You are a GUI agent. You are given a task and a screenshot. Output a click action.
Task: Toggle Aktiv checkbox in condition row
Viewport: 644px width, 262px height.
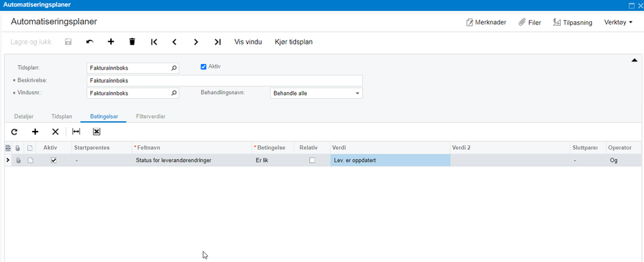54,161
